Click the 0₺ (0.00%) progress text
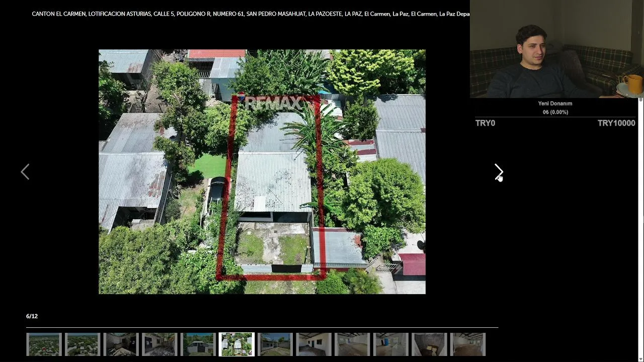 click(555, 112)
